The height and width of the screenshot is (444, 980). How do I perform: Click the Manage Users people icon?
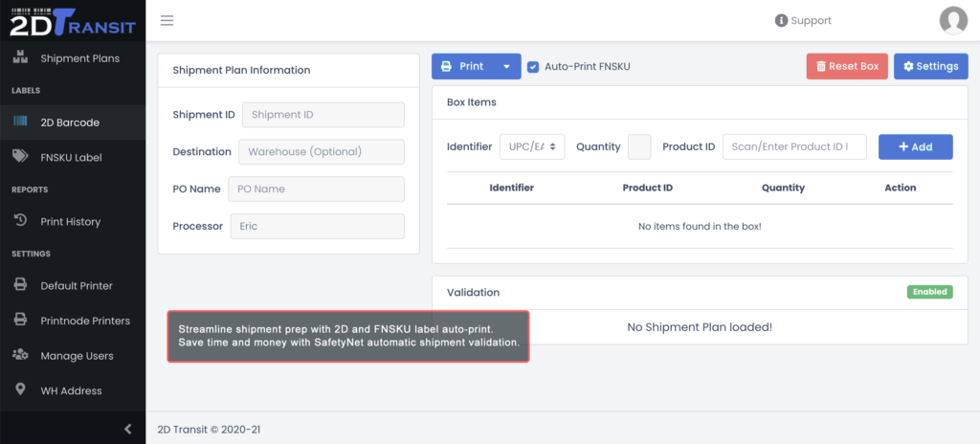(20, 355)
